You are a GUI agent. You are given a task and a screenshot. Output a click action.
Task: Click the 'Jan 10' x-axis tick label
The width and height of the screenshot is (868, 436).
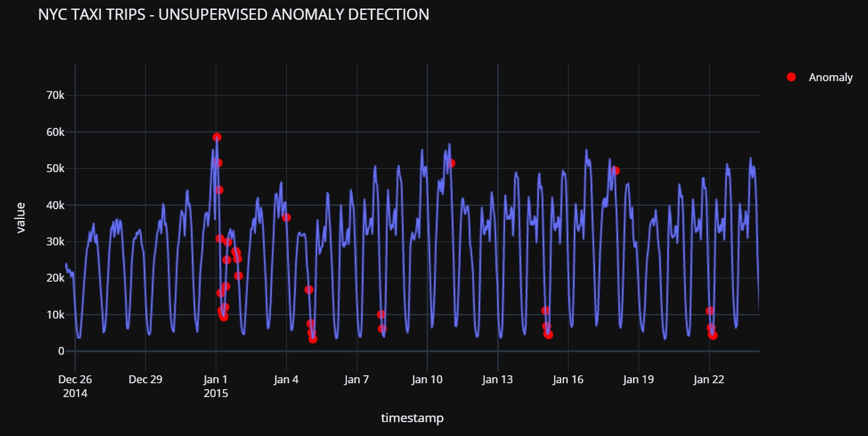427,380
